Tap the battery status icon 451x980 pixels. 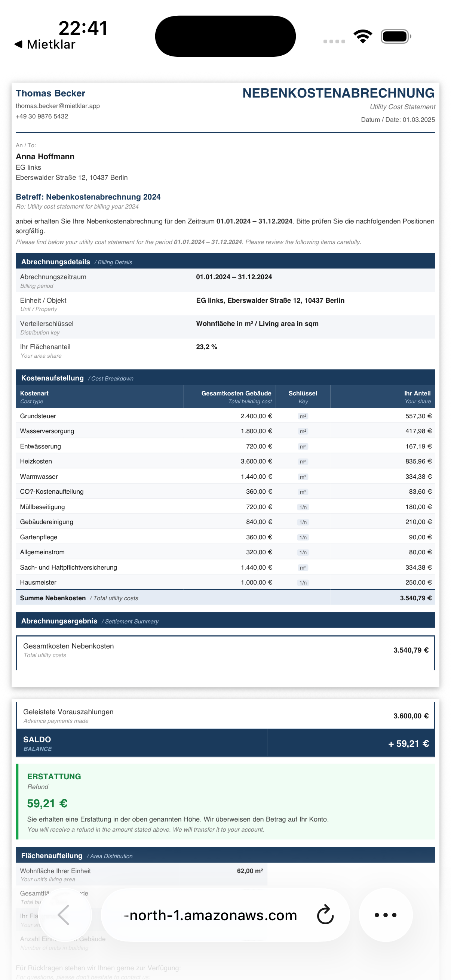pos(396,37)
